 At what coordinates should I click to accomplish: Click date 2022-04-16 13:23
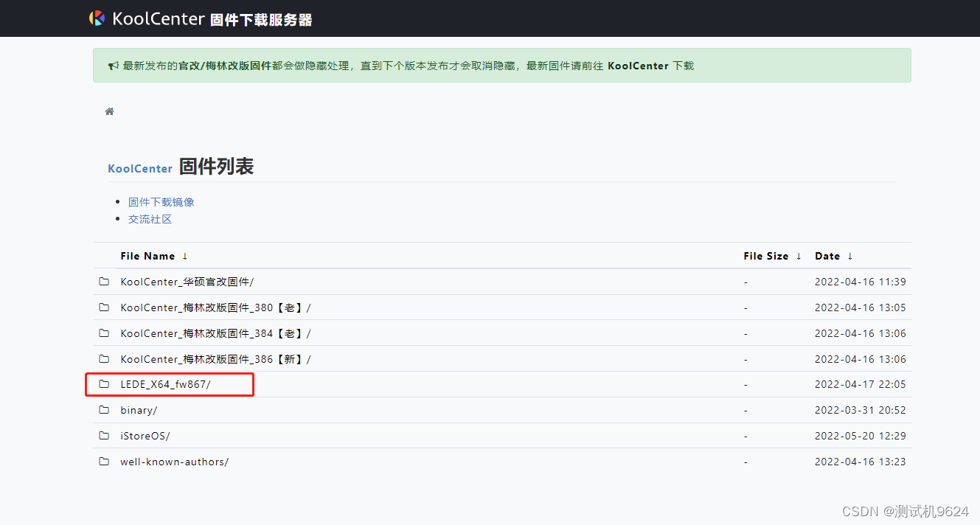(861, 462)
